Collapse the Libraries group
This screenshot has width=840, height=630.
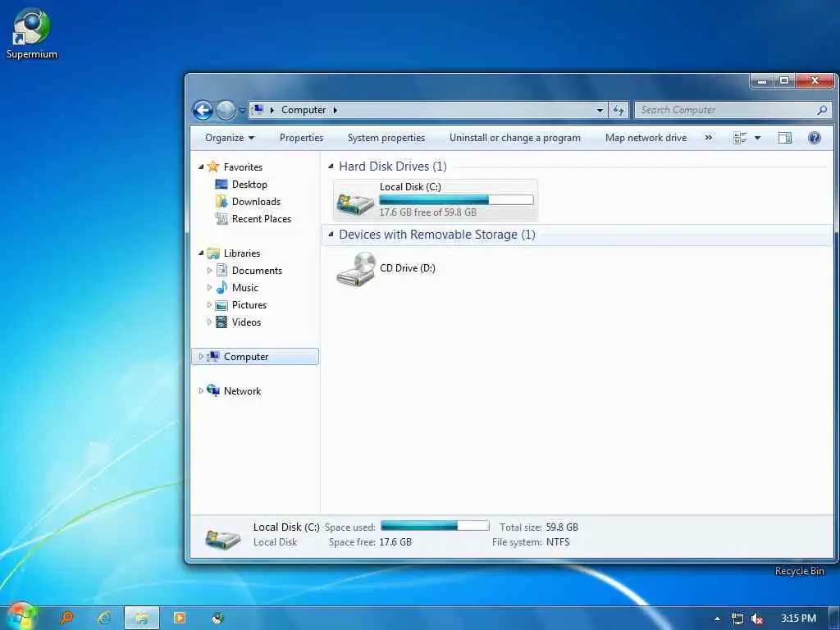(x=201, y=253)
